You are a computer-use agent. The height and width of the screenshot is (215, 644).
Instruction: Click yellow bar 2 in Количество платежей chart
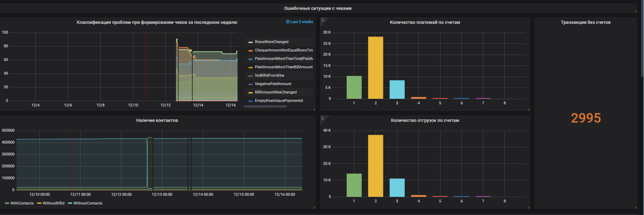click(375, 68)
